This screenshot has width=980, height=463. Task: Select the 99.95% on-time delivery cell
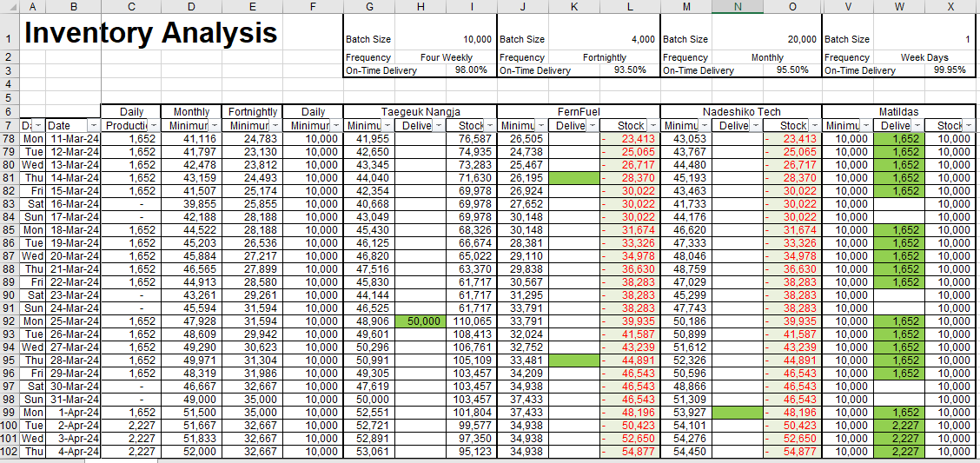point(951,70)
